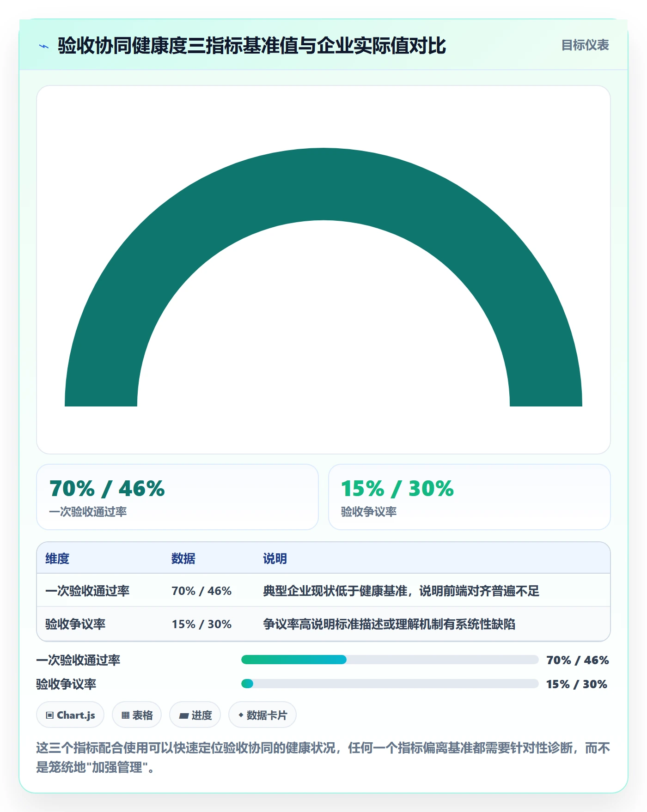Viewport: 647px width, 812px height.
Task: Select the 70% / 46% data card value
Action: pos(107,489)
